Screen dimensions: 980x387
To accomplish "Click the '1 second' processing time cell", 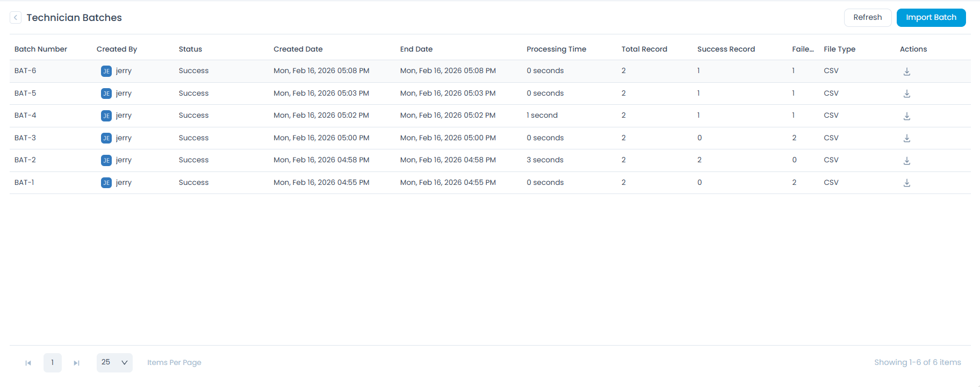I will coord(542,115).
